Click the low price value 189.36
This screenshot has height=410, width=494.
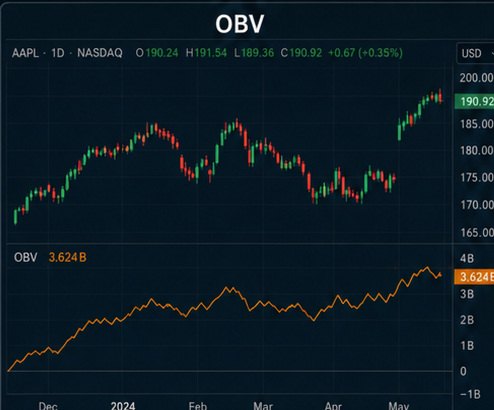[257, 53]
